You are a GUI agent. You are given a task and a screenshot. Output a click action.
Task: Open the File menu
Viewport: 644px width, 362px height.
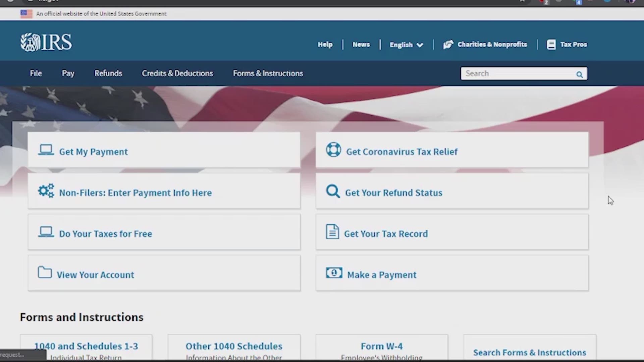[36, 73]
